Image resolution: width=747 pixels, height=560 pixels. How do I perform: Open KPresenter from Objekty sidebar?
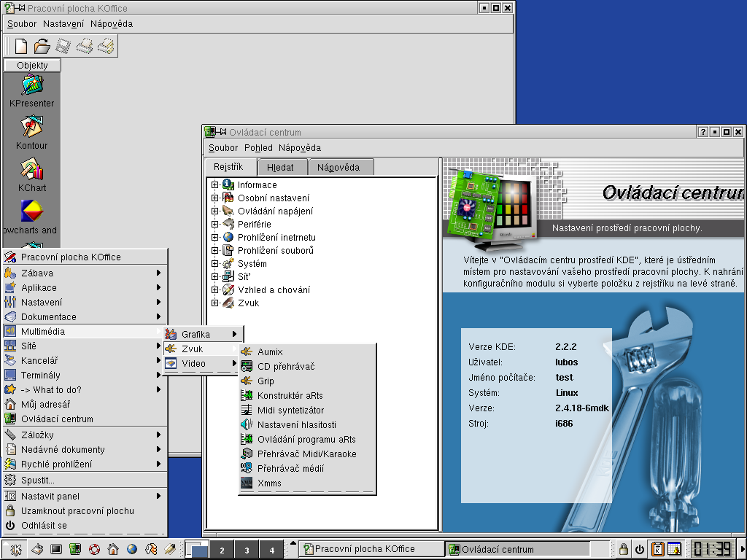point(32,91)
